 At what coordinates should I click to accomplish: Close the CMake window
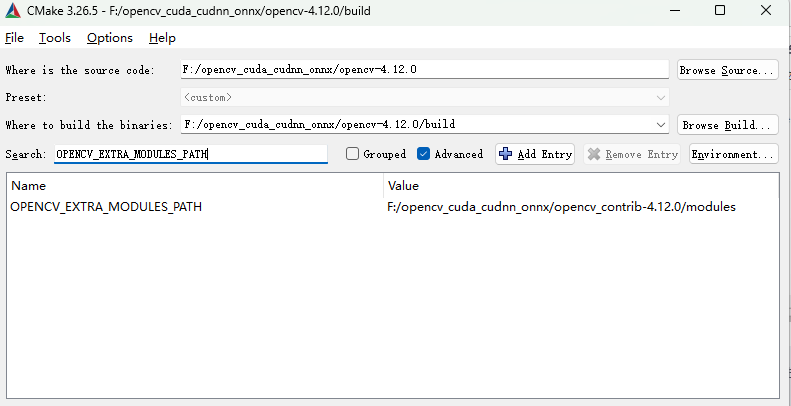766,10
